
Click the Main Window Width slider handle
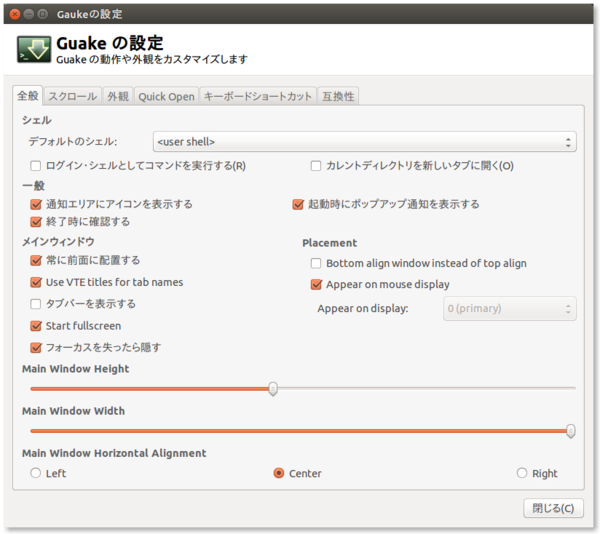tap(571, 431)
